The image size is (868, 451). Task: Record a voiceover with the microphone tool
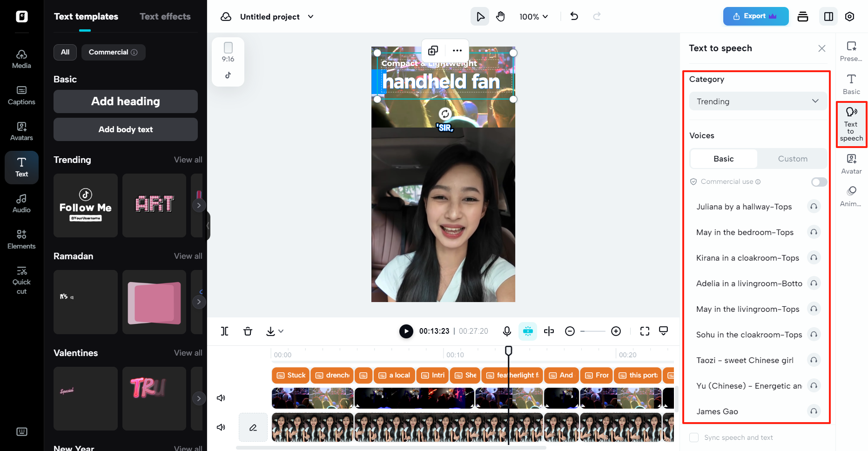tap(507, 331)
